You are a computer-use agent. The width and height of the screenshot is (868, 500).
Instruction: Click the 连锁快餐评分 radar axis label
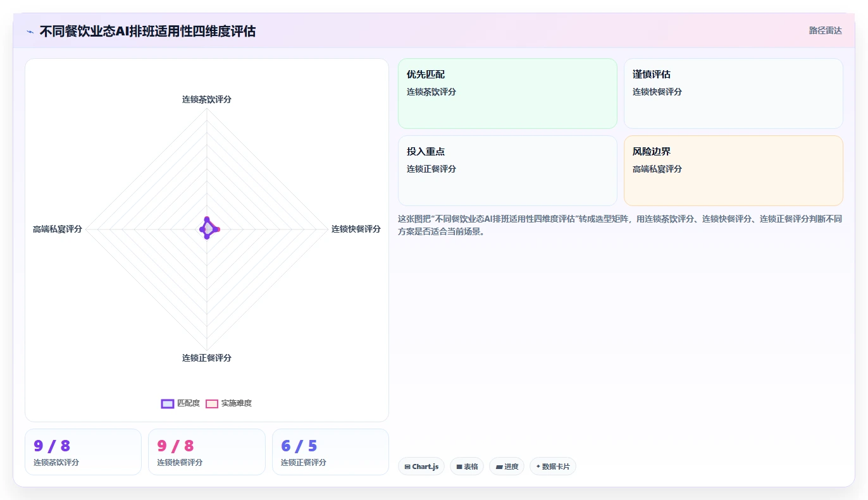click(x=356, y=229)
